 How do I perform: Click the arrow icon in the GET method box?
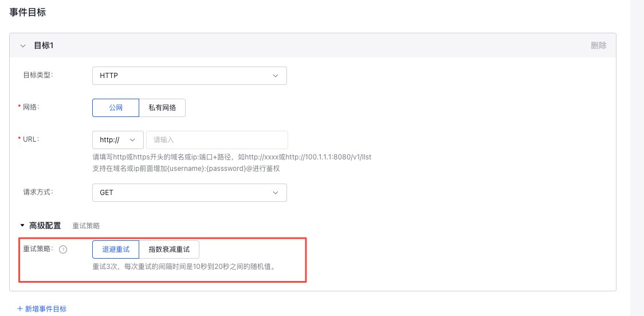(x=276, y=193)
